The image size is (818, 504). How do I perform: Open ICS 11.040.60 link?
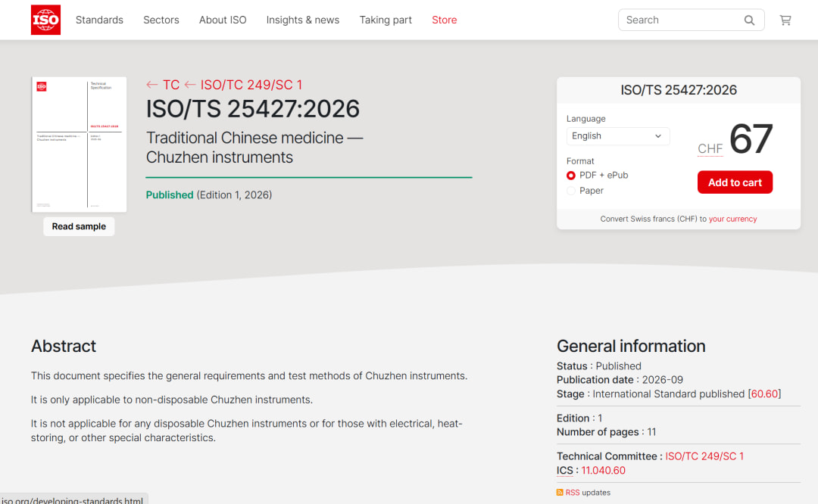[x=603, y=470]
